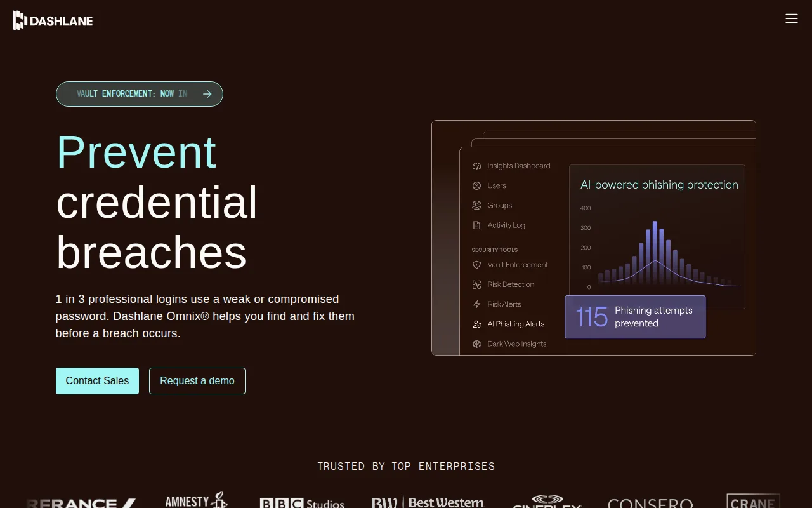Click the AI Phishing Alerts icon

[x=477, y=324]
